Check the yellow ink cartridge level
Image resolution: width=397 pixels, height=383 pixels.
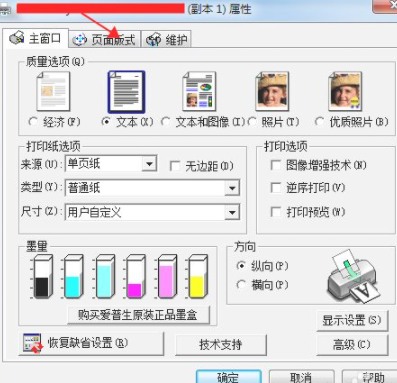(x=197, y=276)
